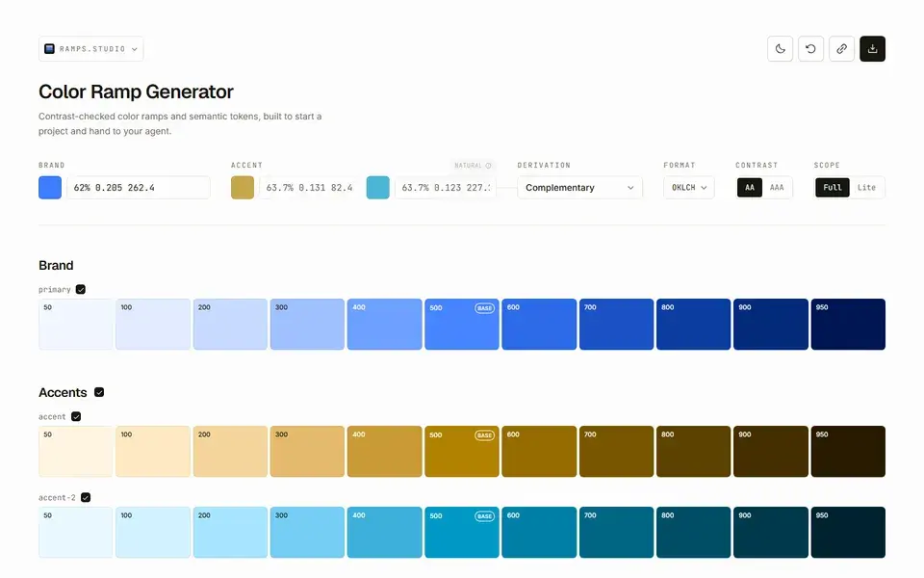Open the RAMPS.STUDIO dropdown menu
Screen dimensions: 924x578
pos(91,49)
